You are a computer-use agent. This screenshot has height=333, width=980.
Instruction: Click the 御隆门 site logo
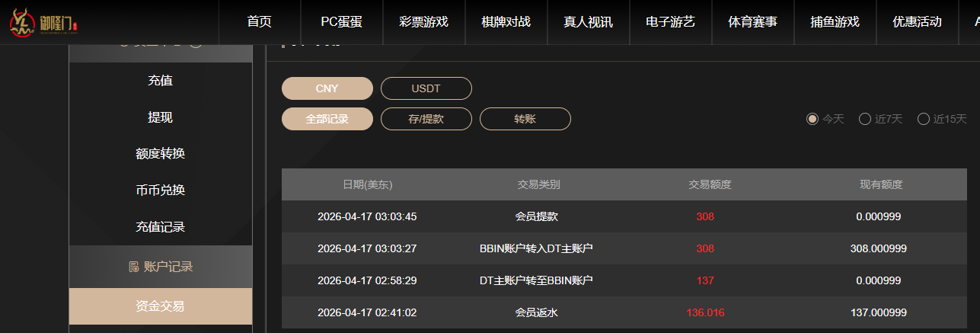pyautogui.click(x=43, y=22)
